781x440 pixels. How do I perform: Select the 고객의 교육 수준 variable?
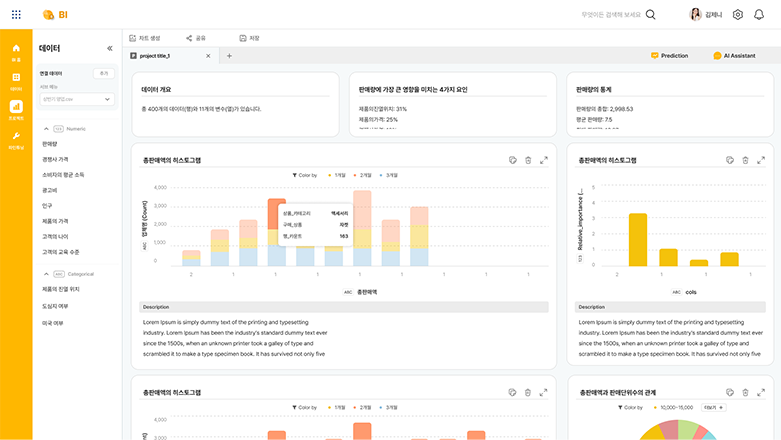61,252
